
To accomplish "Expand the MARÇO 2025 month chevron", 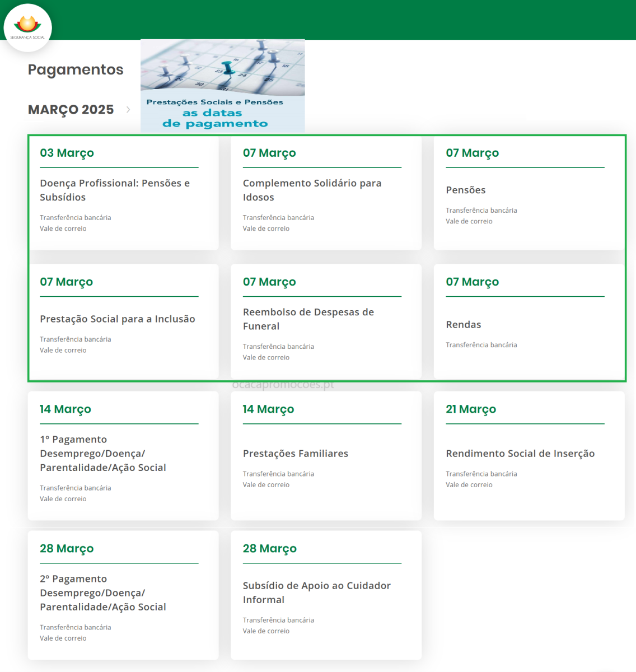I will tap(128, 110).
